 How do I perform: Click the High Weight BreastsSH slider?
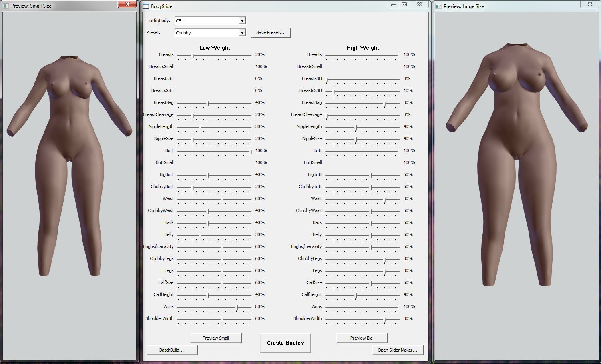(x=362, y=80)
